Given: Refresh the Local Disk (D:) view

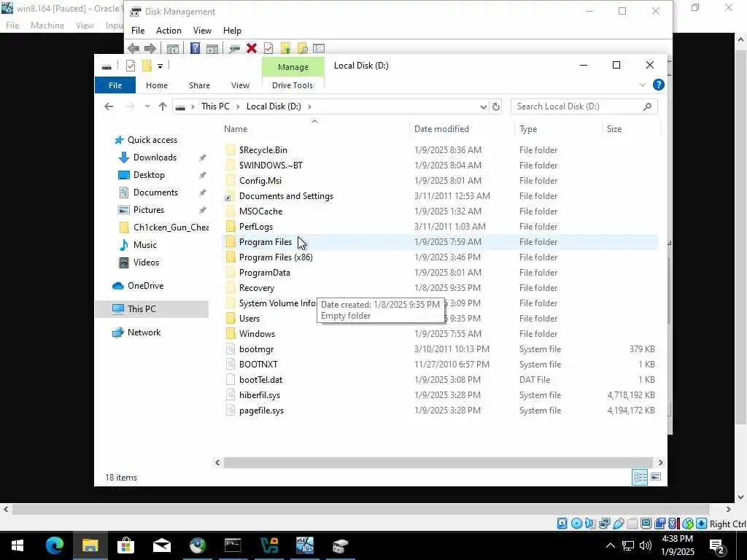Looking at the screenshot, I should tap(496, 106).
